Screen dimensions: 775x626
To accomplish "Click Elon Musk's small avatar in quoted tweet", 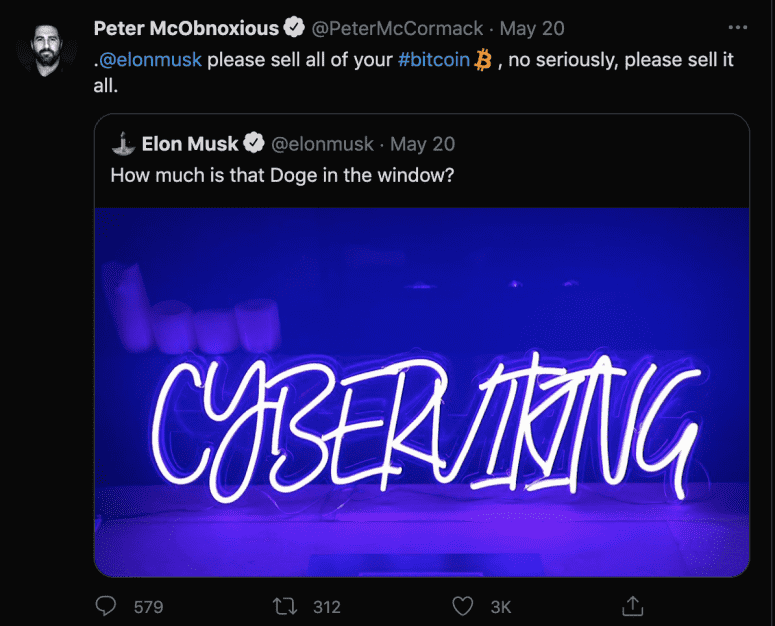I will [122, 143].
